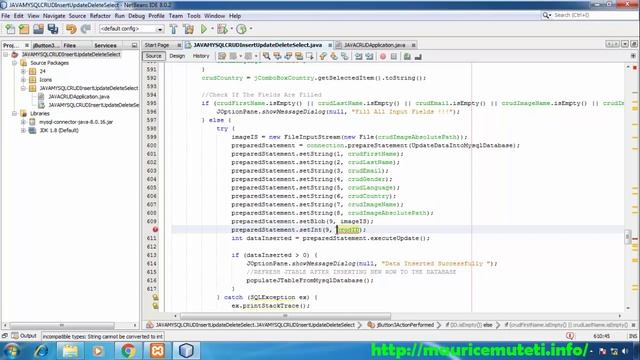
Task: Expand the 24 package node
Action: pyautogui.click(x=23, y=71)
